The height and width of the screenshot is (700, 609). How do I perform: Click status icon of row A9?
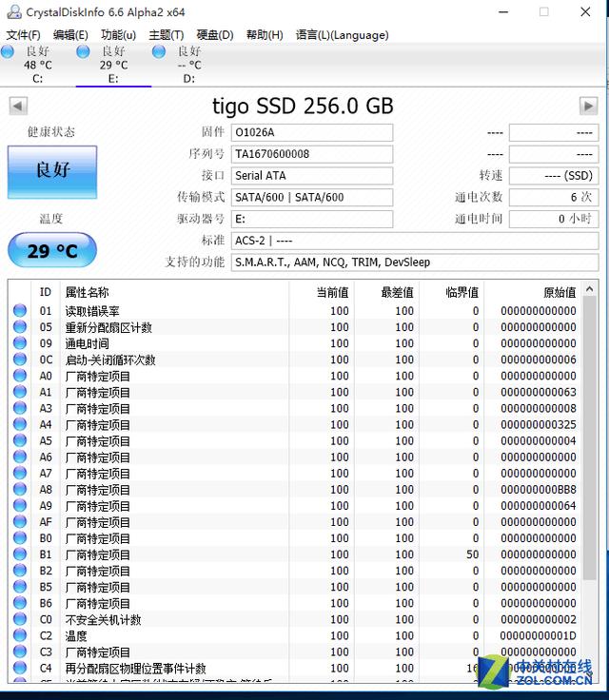pyautogui.click(x=20, y=505)
